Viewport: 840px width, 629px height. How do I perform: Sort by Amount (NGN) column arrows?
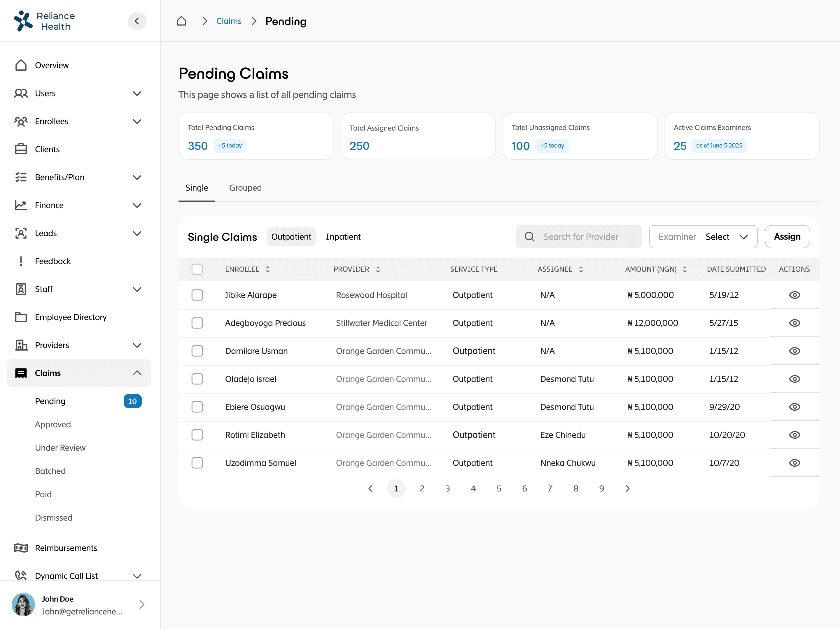click(x=685, y=269)
